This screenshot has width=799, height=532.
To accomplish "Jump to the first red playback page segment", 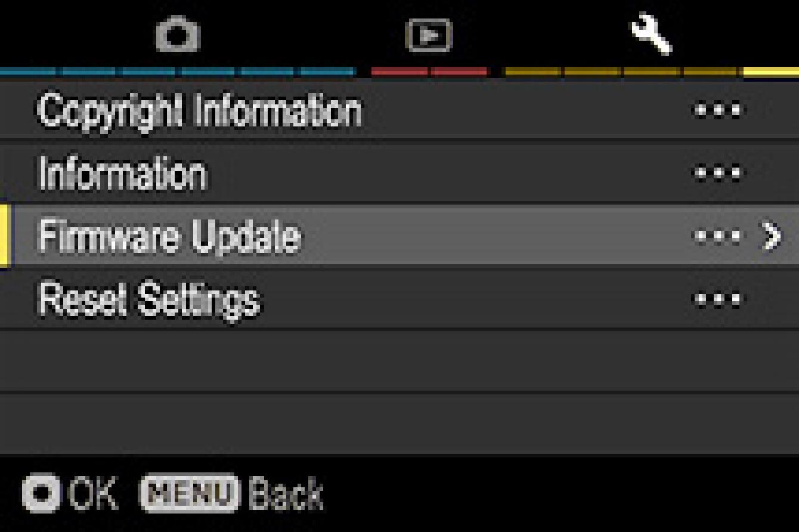I will coord(399,72).
